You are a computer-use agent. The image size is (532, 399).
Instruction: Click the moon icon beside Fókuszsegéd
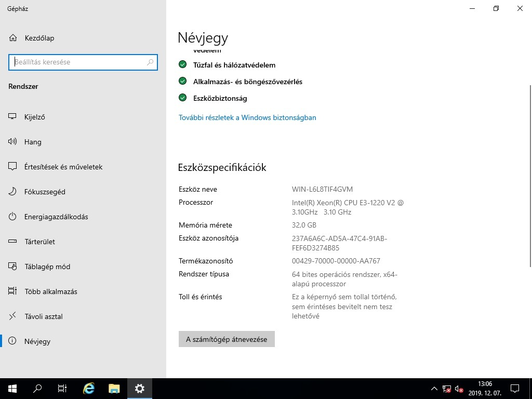[12, 191]
